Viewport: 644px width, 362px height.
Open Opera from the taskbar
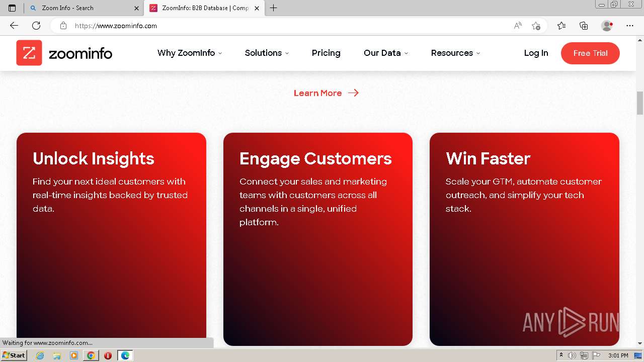tap(108, 355)
